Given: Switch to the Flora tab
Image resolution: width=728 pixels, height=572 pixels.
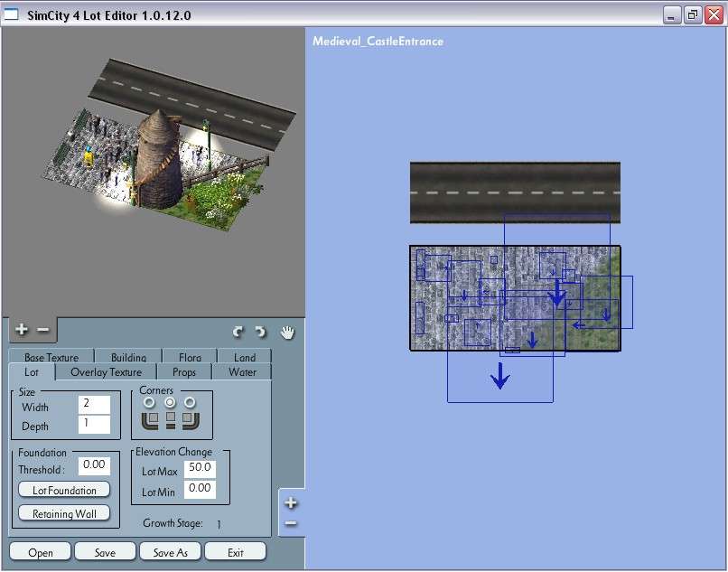Looking at the screenshot, I should pyautogui.click(x=190, y=356).
